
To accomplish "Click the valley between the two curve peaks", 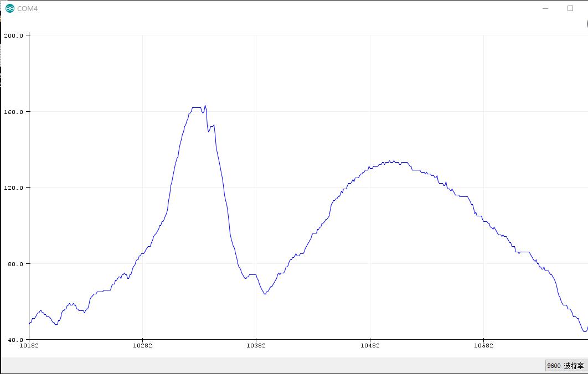I will pyautogui.click(x=265, y=294).
